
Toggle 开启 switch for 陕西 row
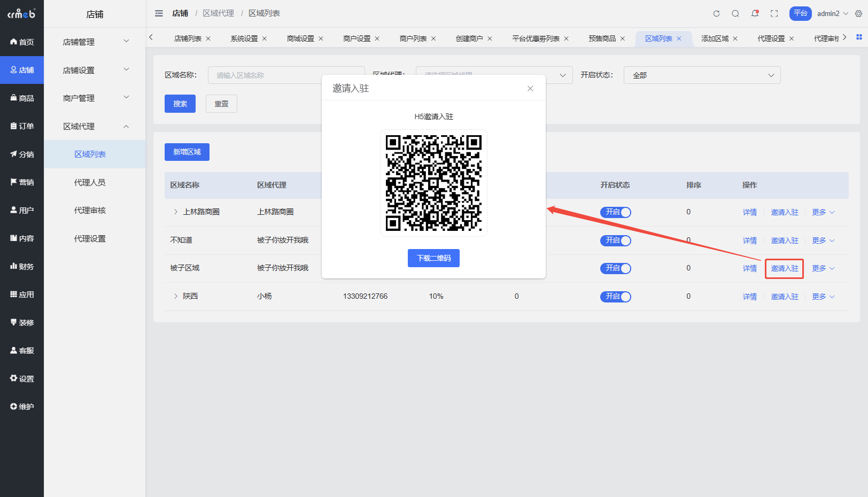(x=616, y=297)
